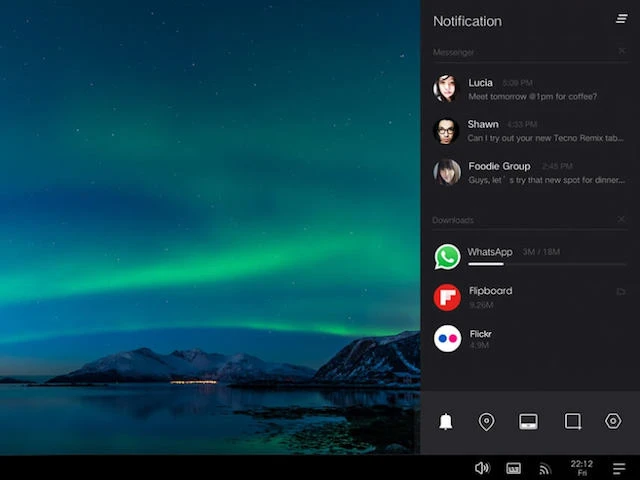Open settings via hexagon gear icon

pos(613,422)
